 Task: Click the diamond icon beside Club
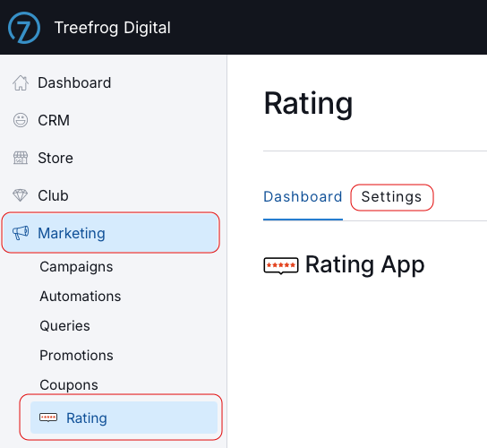pyautogui.click(x=21, y=195)
